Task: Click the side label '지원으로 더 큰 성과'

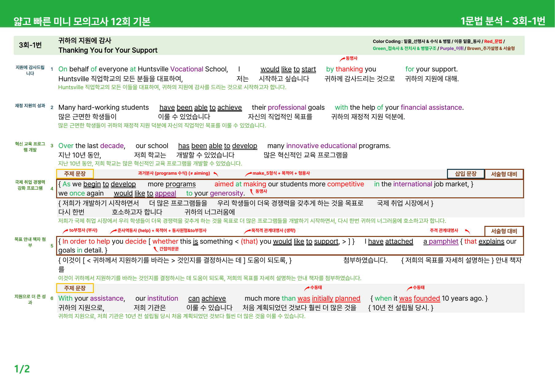Action: point(30,299)
